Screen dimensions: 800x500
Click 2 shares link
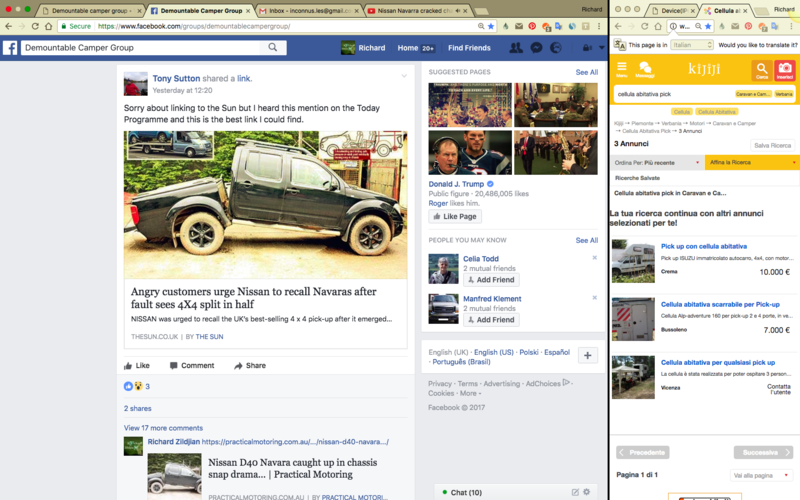click(137, 408)
